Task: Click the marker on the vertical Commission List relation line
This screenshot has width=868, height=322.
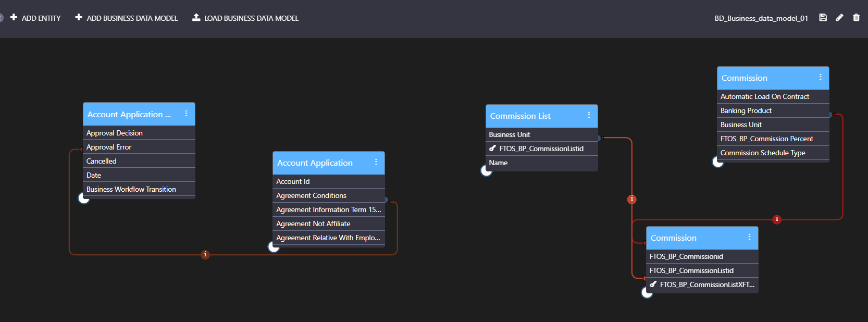Action: tap(632, 199)
